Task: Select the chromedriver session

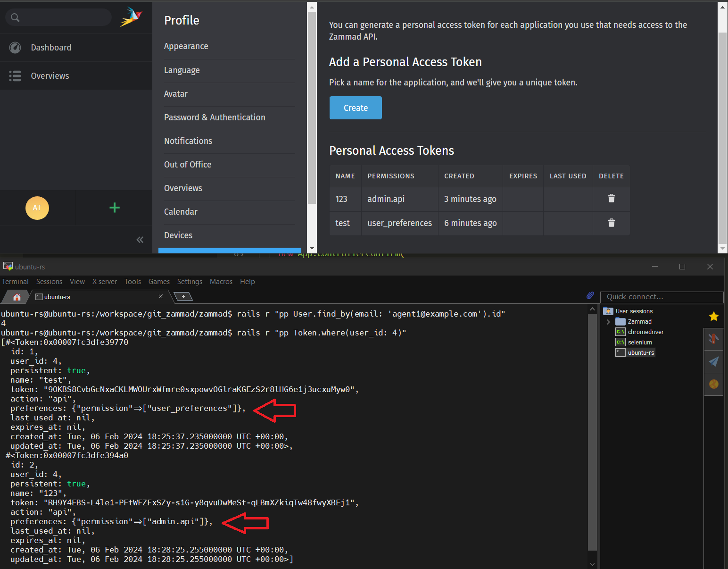Action: pos(645,332)
